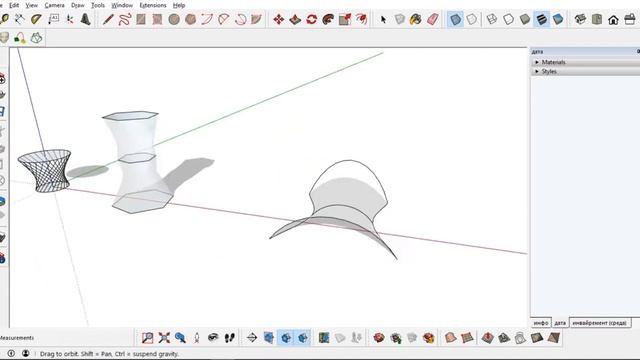The width and height of the screenshot is (640, 360).
Task: Click Zoom Extents icon
Action: coord(164,338)
